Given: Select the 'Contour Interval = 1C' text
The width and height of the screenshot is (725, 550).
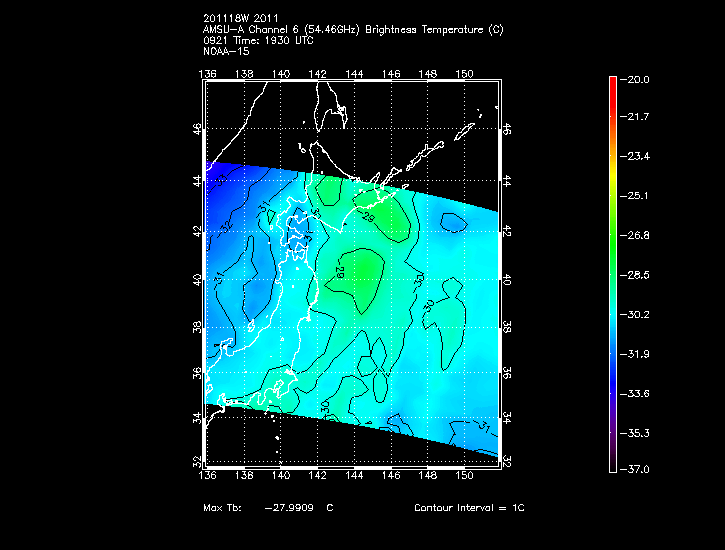Looking at the screenshot, I should (469, 508).
